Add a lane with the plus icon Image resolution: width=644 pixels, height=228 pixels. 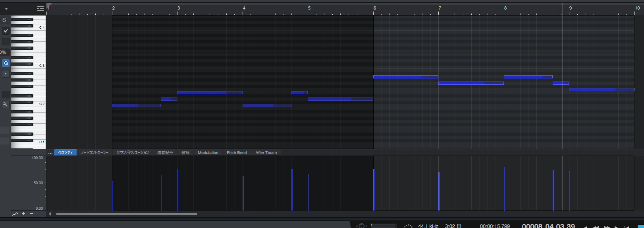point(23,214)
